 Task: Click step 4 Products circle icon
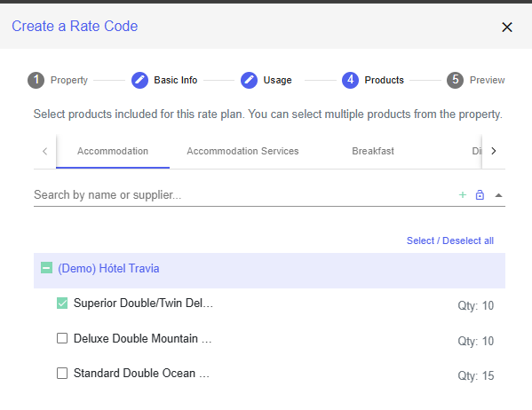pos(350,81)
